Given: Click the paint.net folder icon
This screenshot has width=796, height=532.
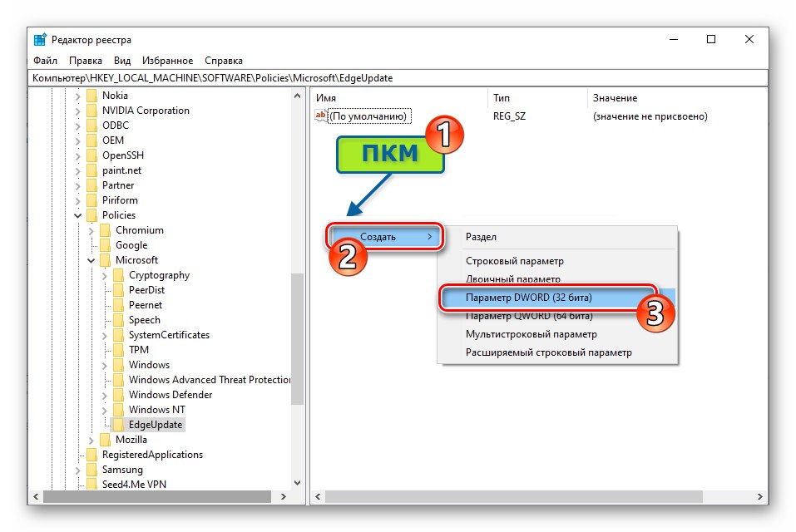Looking at the screenshot, I should point(91,170).
